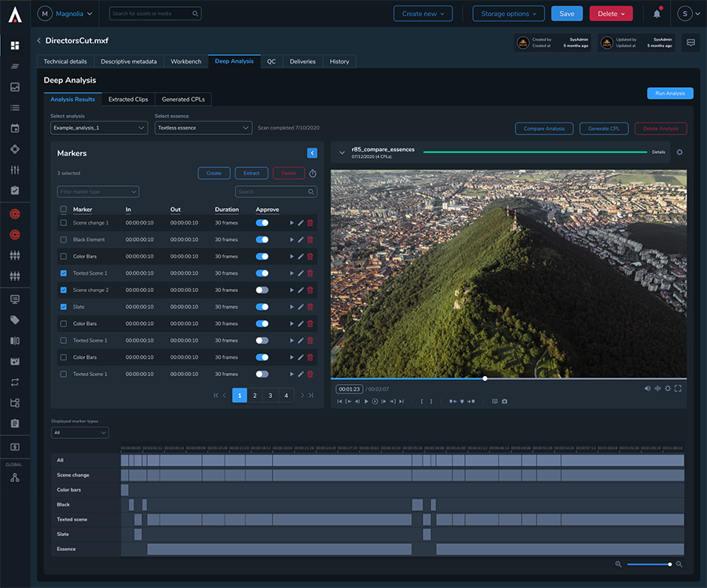Open the Textless essence dropdown

pyautogui.click(x=203, y=127)
